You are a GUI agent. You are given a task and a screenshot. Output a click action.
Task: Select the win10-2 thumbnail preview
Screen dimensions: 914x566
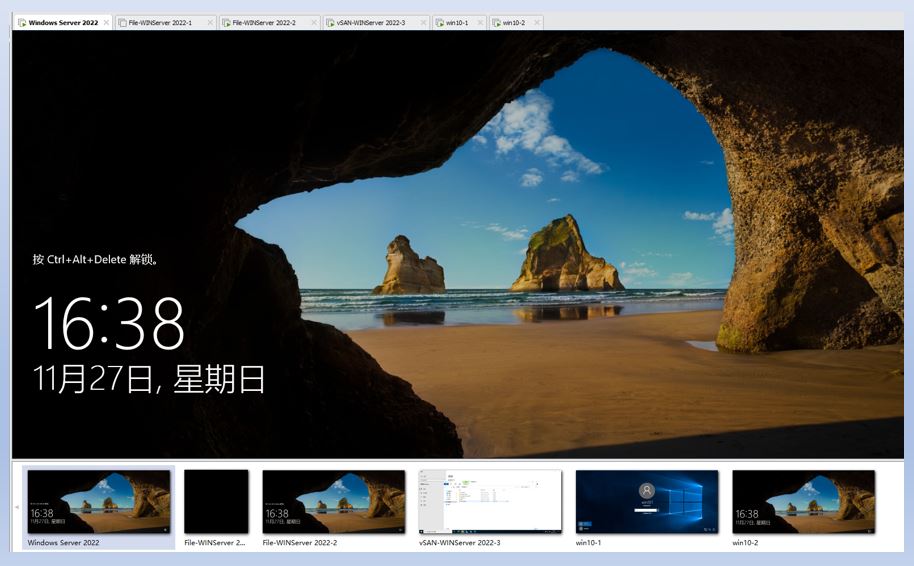804,501
